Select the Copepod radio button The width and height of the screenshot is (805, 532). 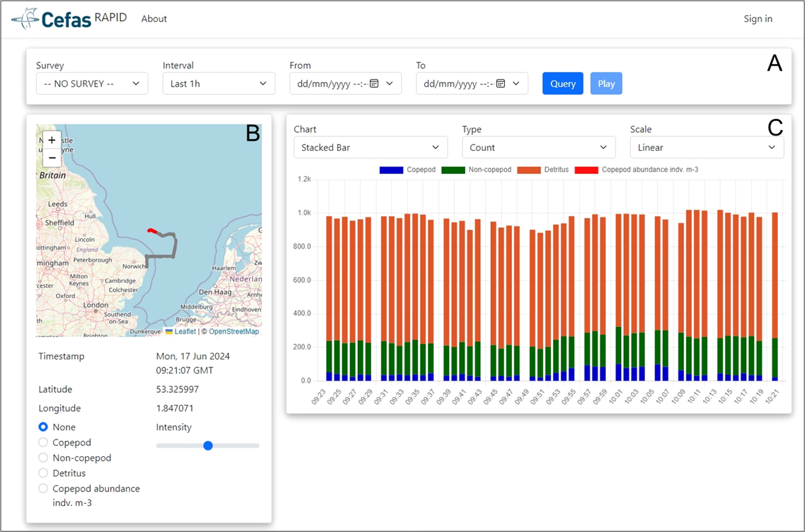click(43, 442)
